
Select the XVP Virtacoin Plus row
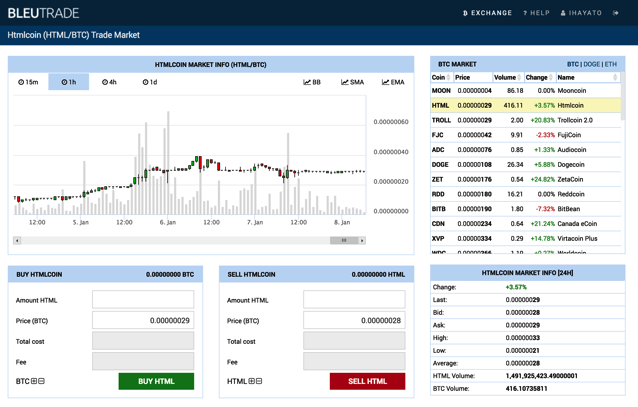click(x=526, y=239)
